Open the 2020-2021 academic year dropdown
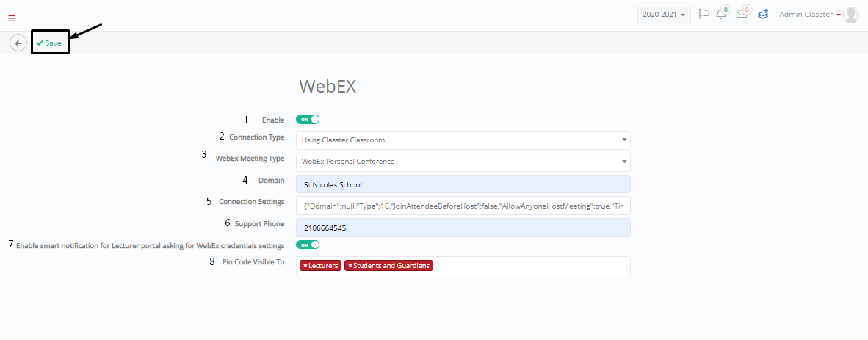The height and width of the screenshot is (340, 868). pos(664,15)
